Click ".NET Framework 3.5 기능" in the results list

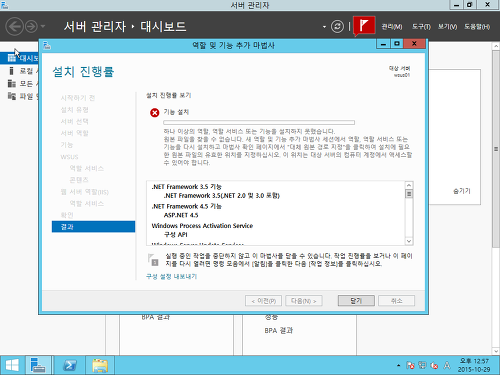[x=187, y=187]
